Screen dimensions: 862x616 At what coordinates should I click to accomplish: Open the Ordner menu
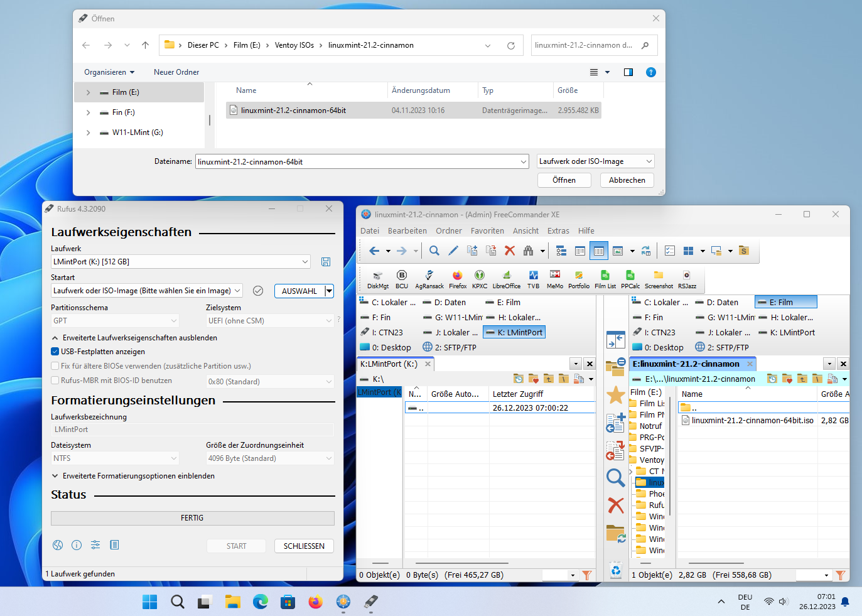449,231
